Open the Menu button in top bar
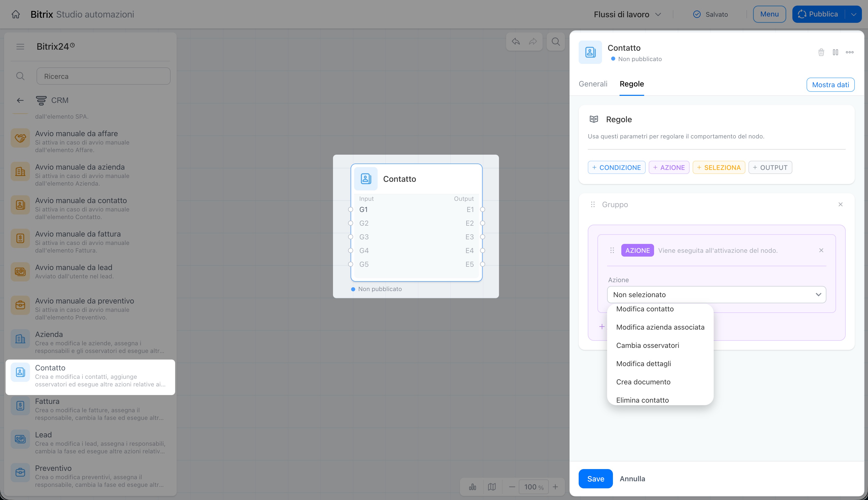 click(769, 14)
